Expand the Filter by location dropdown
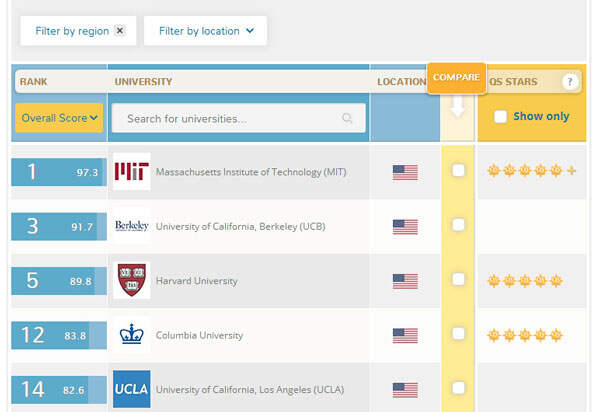Screen dimensions: 600x412 pyautogui.click(x=205, y=31)
